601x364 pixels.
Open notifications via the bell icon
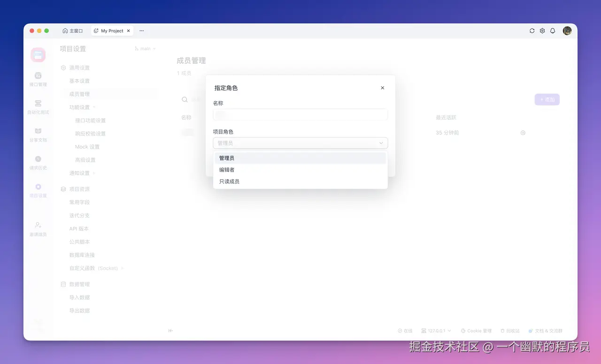pos(553,30)
